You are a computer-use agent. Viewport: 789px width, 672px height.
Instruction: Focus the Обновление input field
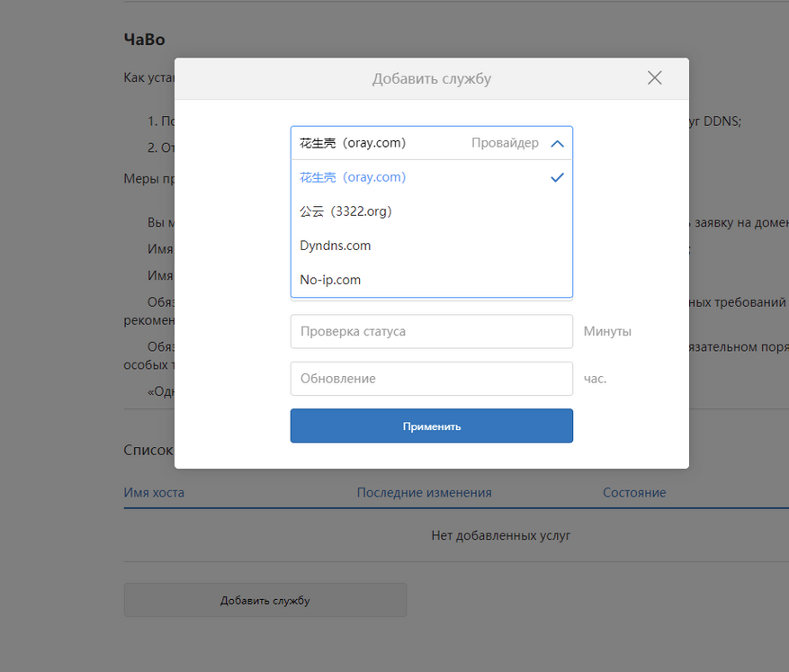click(x=431, y=379)
